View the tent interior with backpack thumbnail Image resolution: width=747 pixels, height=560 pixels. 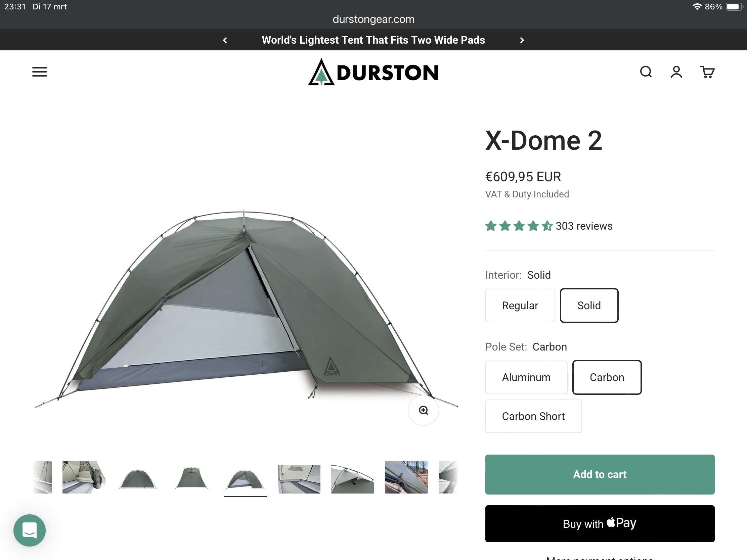[84, 477]
